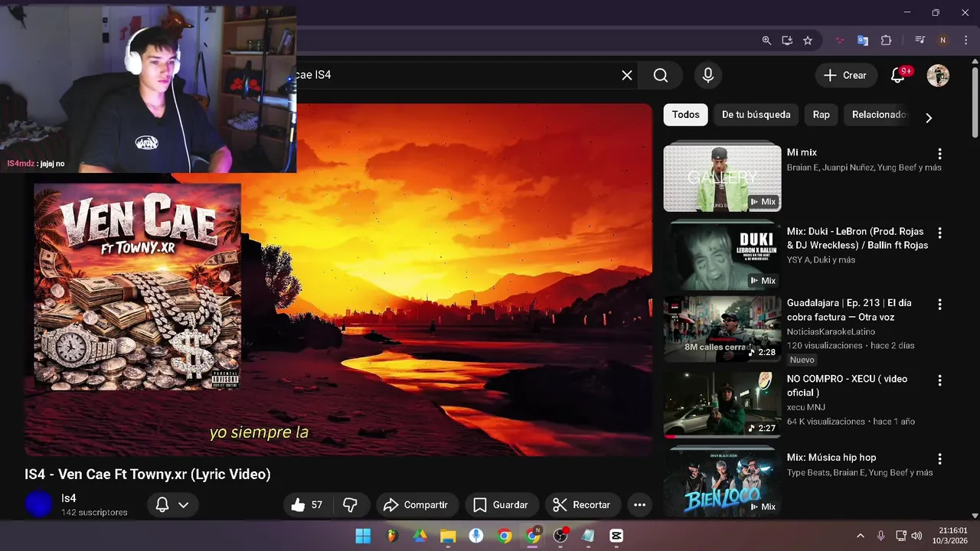Screen dimensions: 980x551
Task: Click the tray volume speaker icon
Action: 916,536
